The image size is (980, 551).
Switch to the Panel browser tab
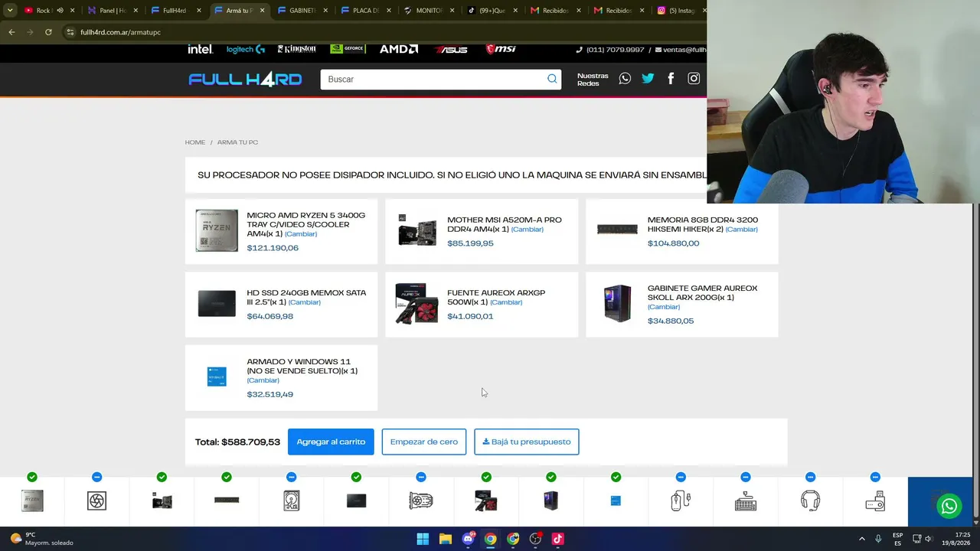click(112, 11)
